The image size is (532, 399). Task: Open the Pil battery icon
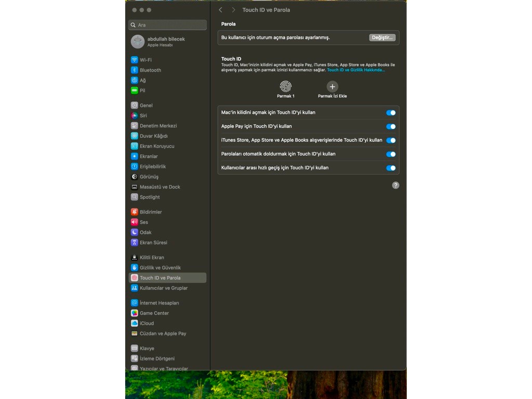tap(135, 90)
